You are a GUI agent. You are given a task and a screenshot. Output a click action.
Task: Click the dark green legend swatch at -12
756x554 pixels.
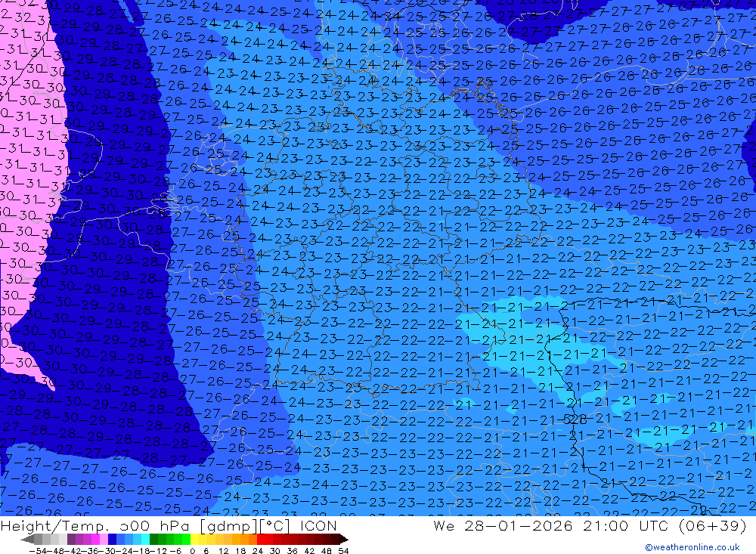click(153, 539)
